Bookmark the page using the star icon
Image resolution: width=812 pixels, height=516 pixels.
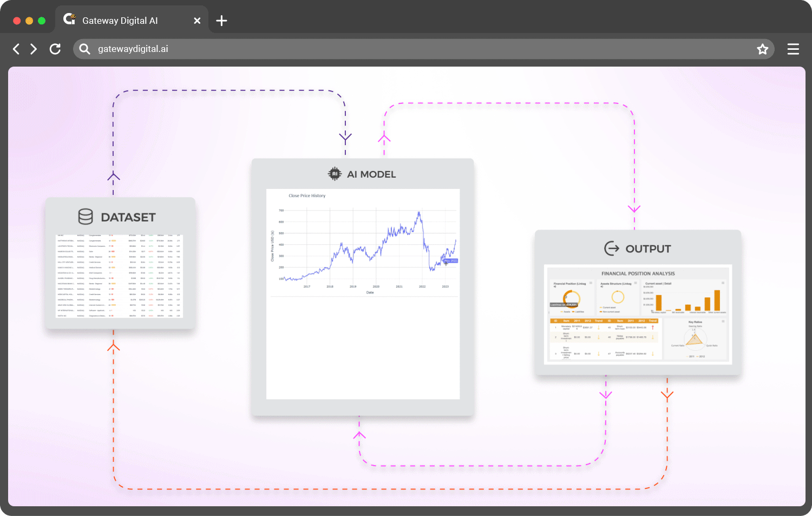[762, 49]
